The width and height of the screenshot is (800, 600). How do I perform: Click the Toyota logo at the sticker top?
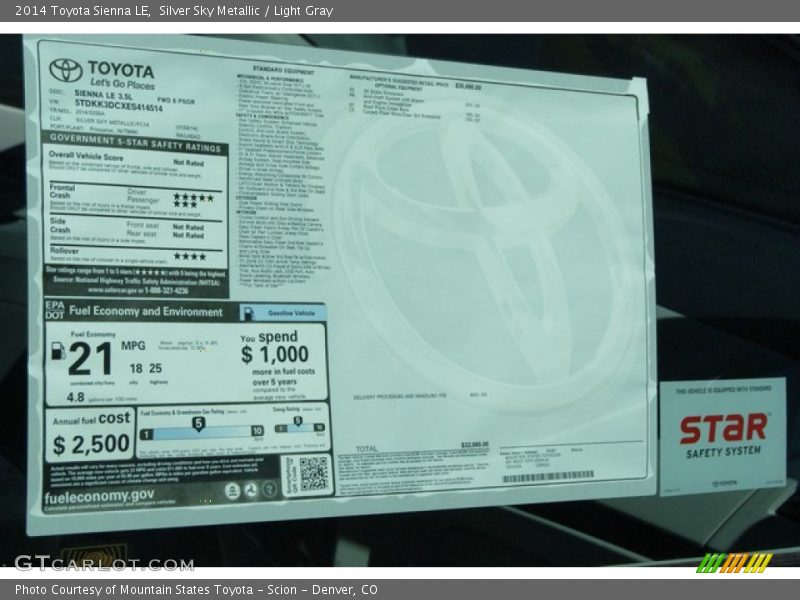coord(66,72)
